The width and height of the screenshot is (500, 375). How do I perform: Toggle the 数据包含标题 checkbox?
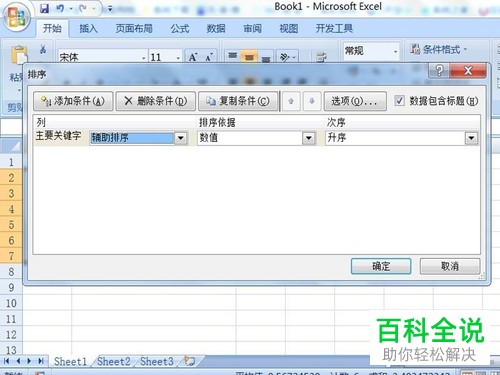pos(399,100)
